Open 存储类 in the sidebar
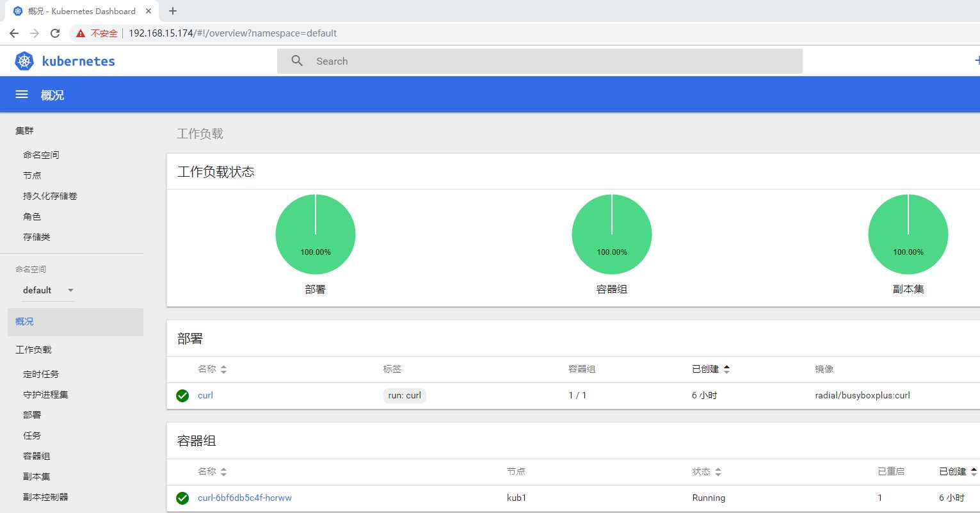This screenshot has width=980, height=513. (x=36, y=237)
